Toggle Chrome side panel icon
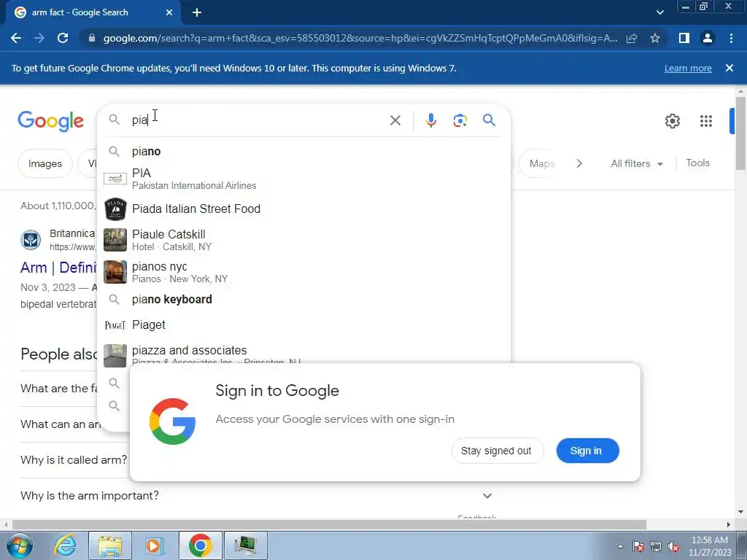Viewport: 747px width, 560px height. pyautogui.click(x=684, y=38)
